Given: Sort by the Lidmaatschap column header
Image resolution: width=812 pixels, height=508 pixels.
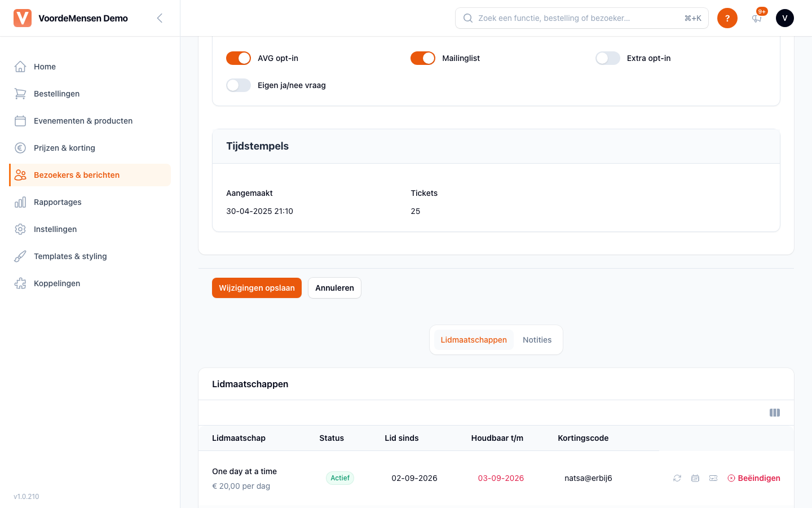Looking at the screenshot, I should point(239,438).
